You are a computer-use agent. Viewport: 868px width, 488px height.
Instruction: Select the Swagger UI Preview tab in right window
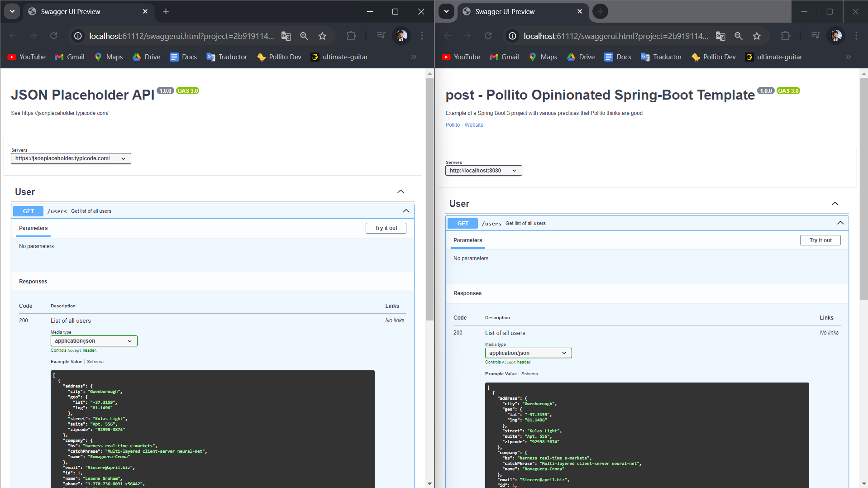click(523, 11)
